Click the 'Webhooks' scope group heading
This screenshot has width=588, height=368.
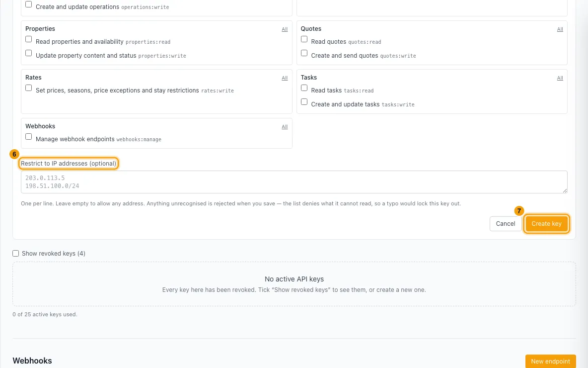(40, 126)
